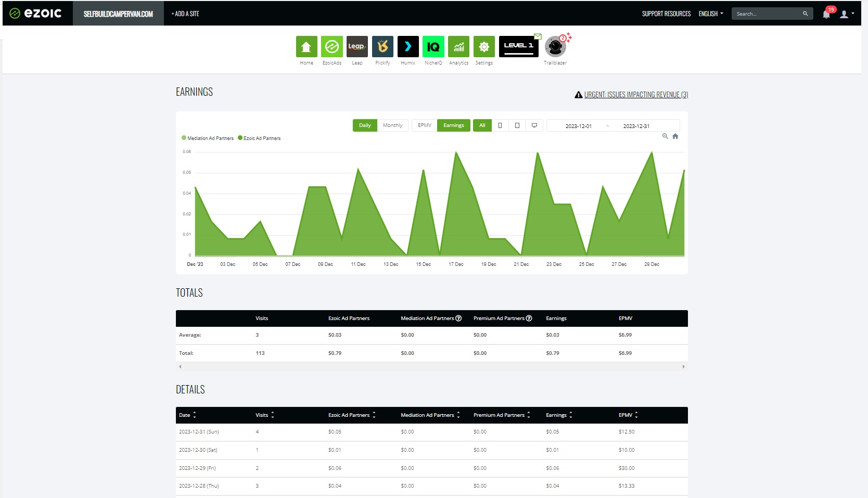The width and height of the screenshot is (868, 498).
Task: Click the Earnings totals column header
Action: 556,318
